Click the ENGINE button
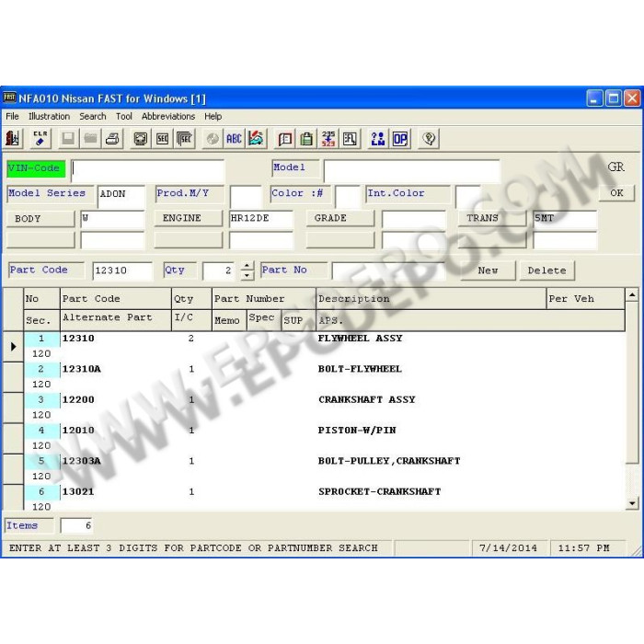 coord(188,218)
